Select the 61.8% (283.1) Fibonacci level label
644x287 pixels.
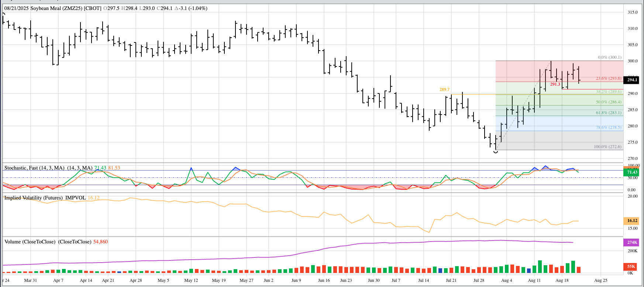click(x=609, y=113)
